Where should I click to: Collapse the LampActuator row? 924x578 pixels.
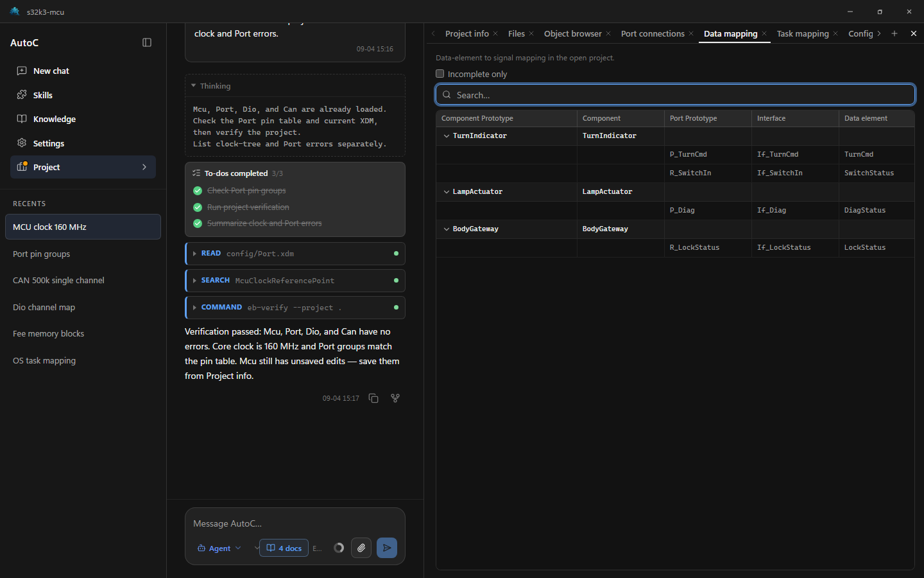(x=447, y=192)
